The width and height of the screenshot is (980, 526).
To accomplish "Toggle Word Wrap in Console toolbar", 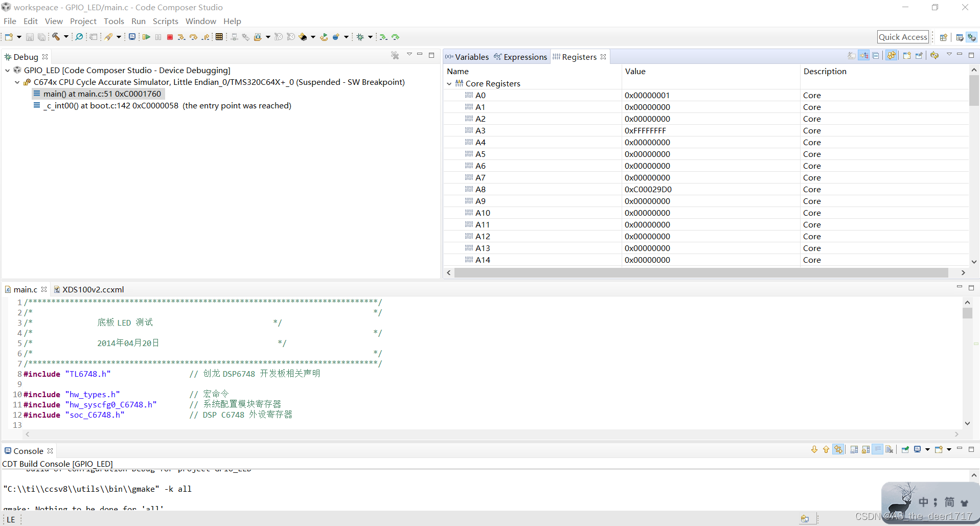I will click(878, 449).
